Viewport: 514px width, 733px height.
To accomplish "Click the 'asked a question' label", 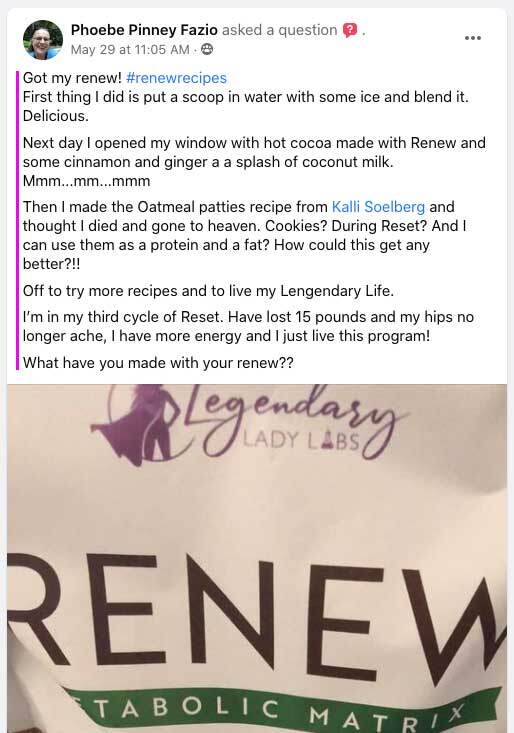I will pyautogui.click(x=279, y=30).
